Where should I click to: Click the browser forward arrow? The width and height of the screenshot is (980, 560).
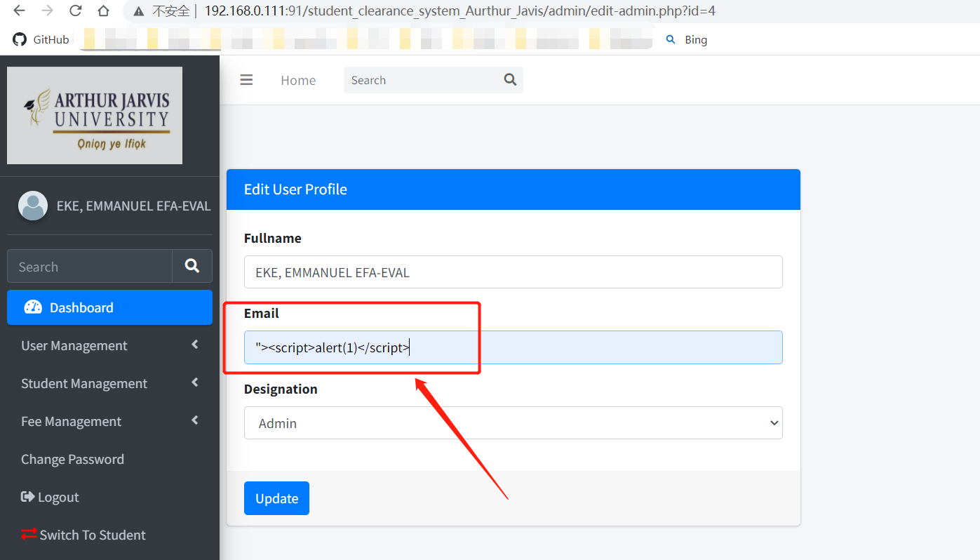pos(47,11)
